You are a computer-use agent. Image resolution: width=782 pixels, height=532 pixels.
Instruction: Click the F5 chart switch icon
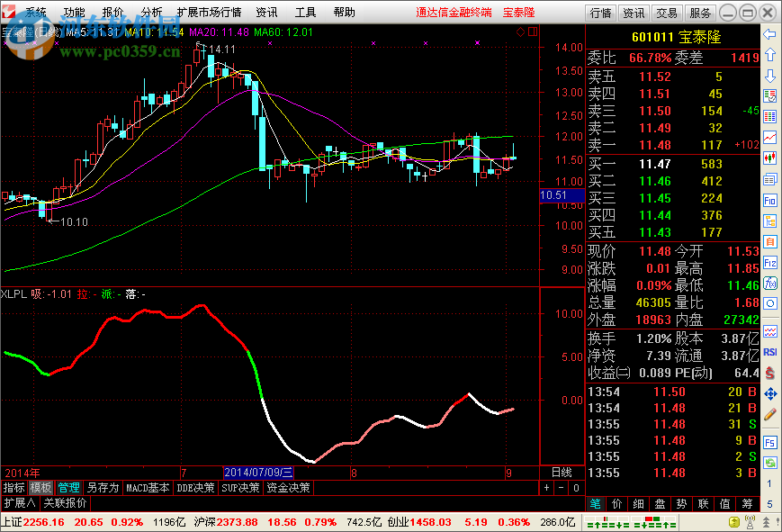click(x=769, y=442)
